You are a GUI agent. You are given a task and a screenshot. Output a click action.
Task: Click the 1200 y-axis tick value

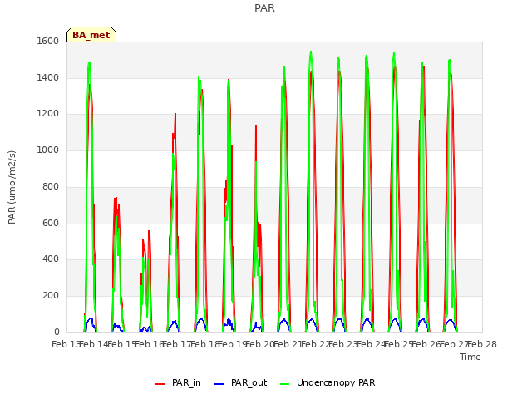48,114
